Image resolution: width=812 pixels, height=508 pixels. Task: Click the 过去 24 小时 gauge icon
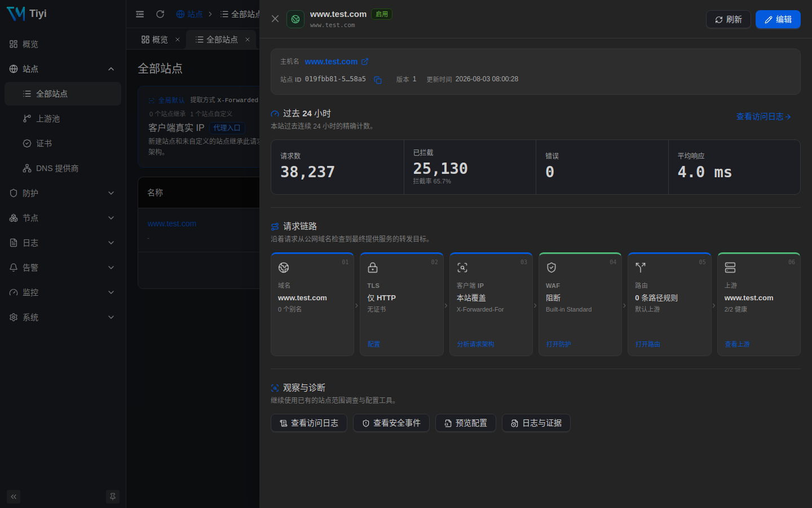[275, 113]
